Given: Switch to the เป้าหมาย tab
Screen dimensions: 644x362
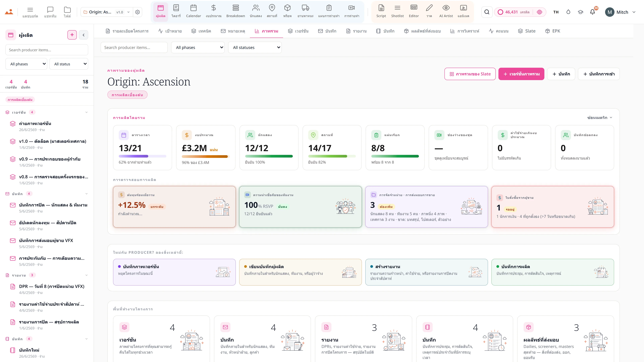Looking at the screenshot, I should click(170, 31).
